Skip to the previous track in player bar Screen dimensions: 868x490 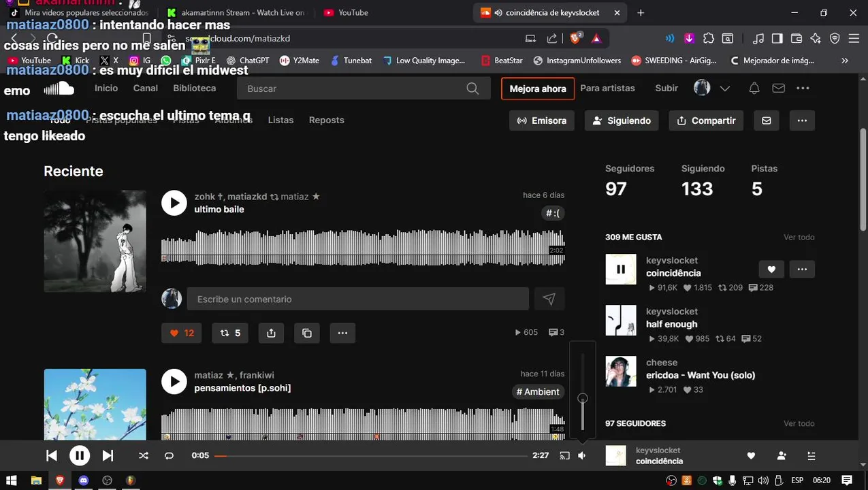tap(52, 456)
